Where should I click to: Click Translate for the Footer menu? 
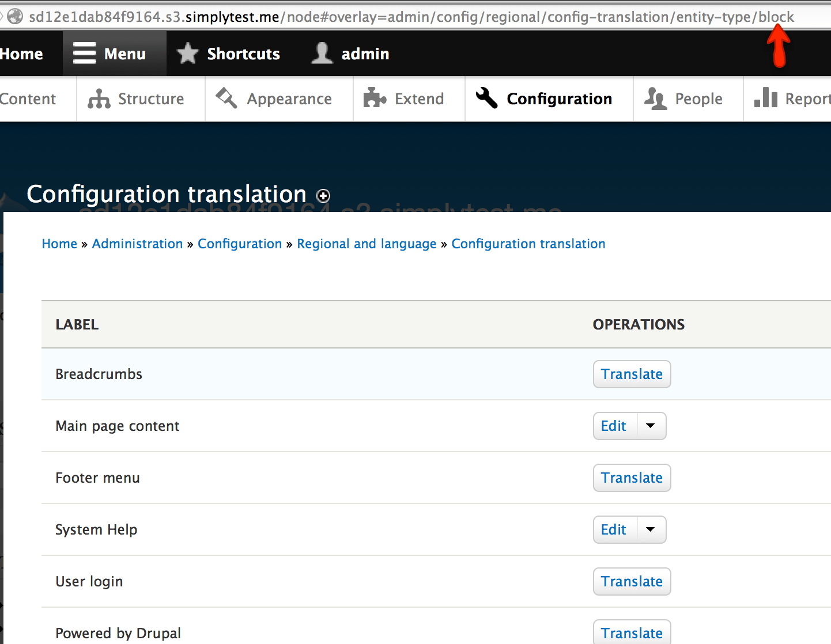[632, 478]
